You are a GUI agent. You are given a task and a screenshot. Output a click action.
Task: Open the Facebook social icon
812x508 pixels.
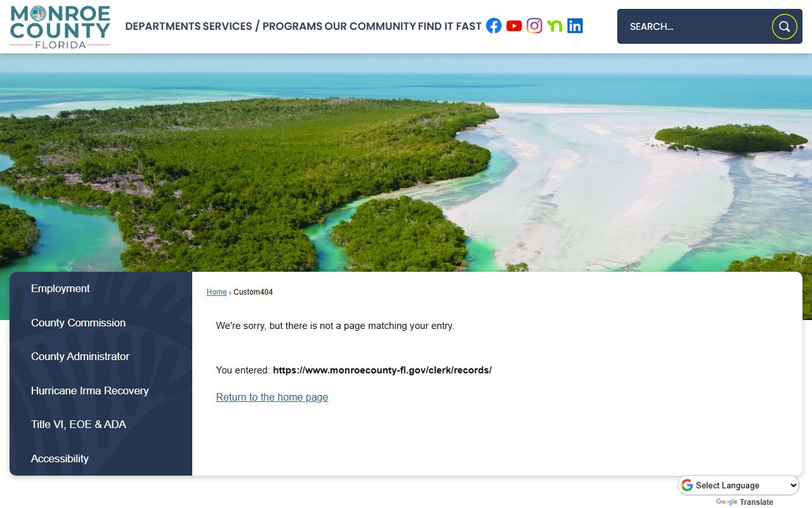(x=494, y=26)
